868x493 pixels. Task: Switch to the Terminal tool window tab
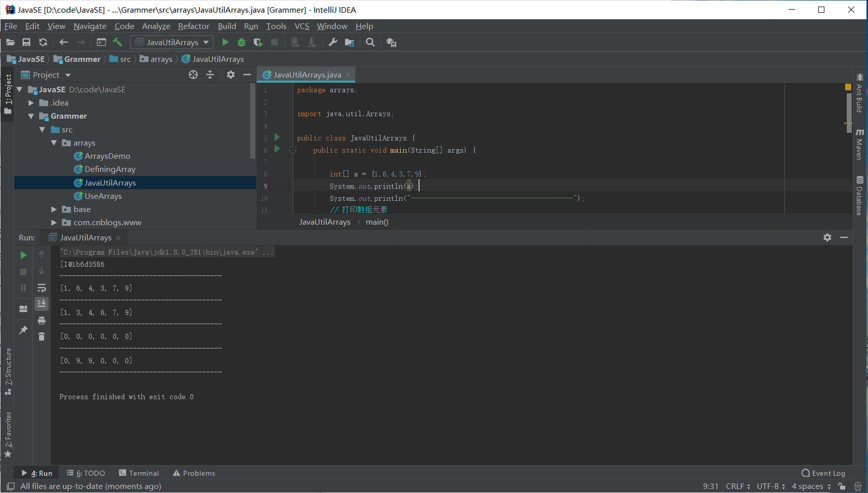click(x=139, y=473)
